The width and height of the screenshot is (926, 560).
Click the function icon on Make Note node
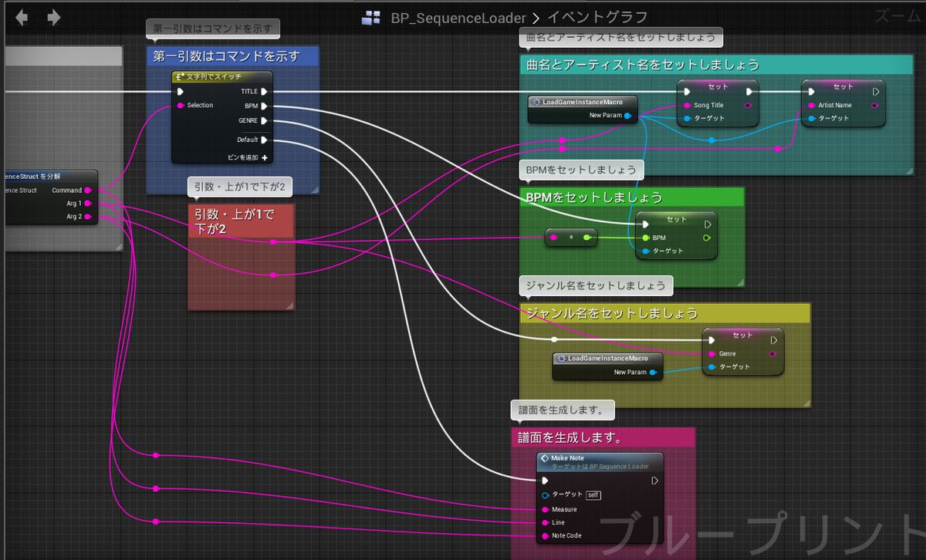pyautogui.click(x=544, y=458)
